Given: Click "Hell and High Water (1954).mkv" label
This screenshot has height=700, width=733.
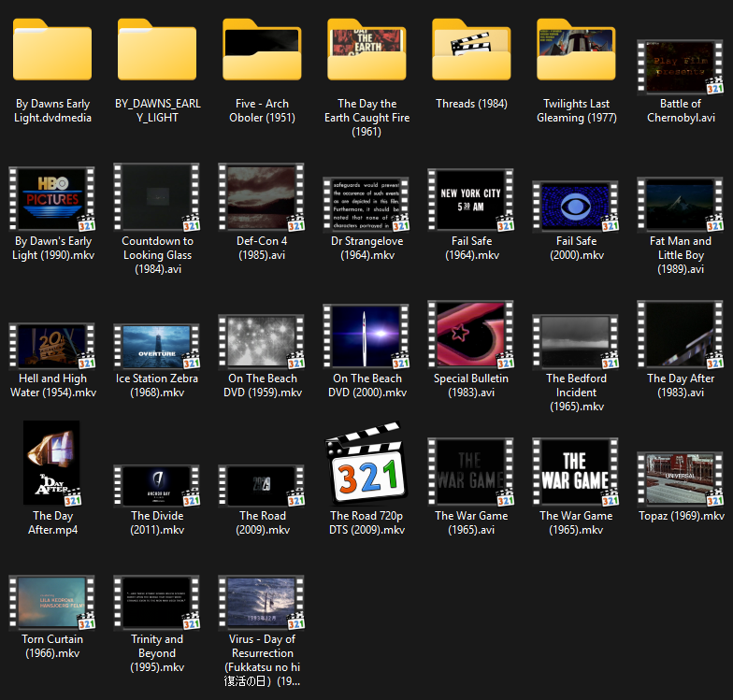Looking at the screenshot, I should (52, 385).
